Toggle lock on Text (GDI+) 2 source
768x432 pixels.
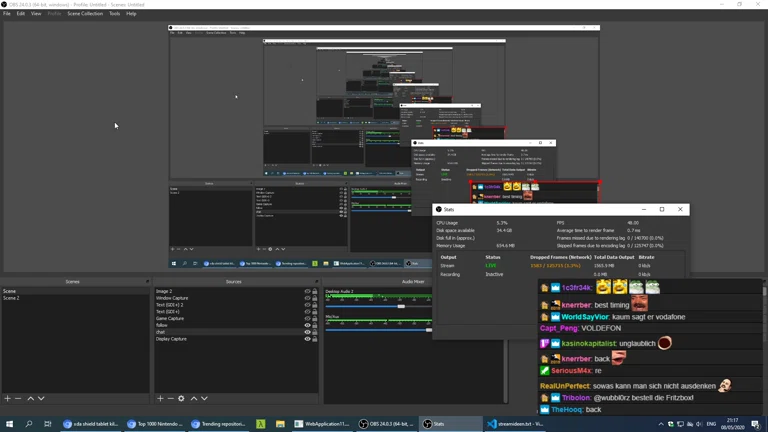[315, 305]
